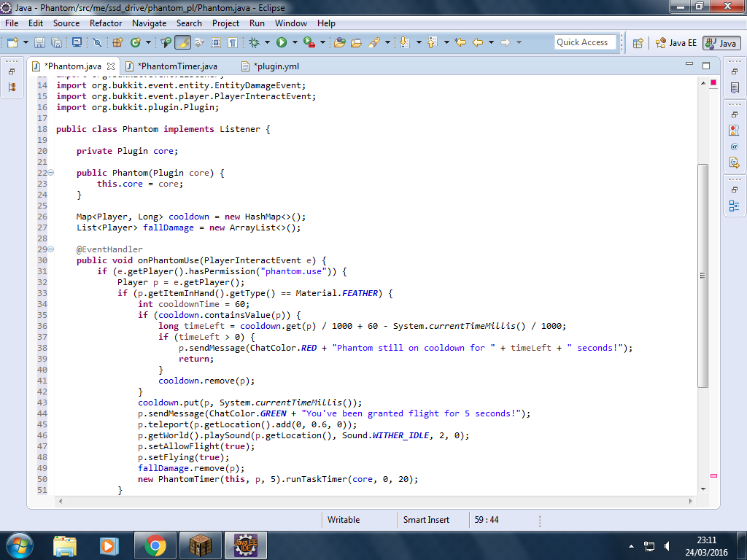This screenshot has height=560, width=747.
Task: Click the New Java Package icon
Action: 117,42
